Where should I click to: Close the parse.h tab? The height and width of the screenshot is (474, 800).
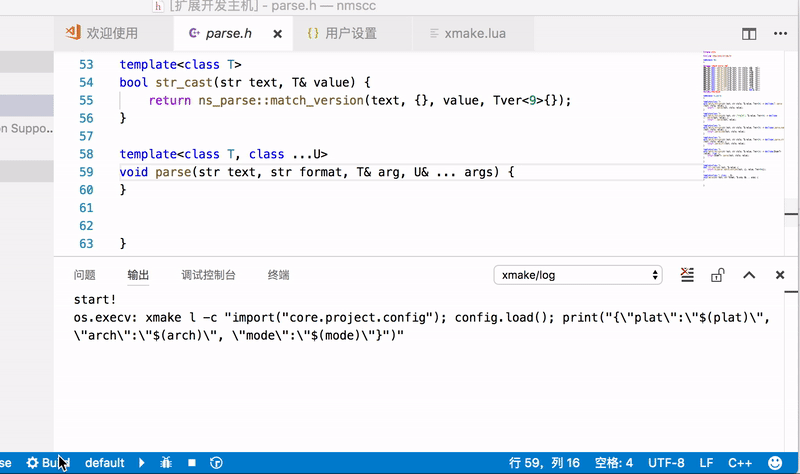278,34
